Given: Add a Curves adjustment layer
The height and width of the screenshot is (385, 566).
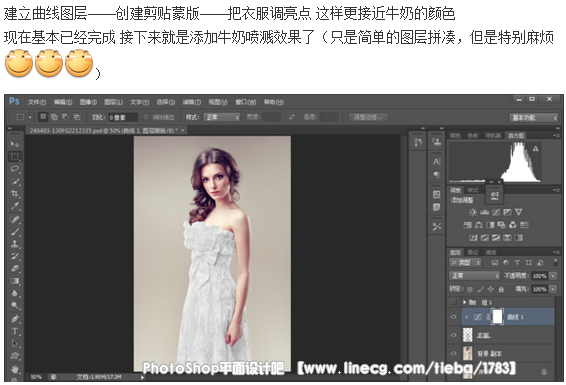Looking at the screenshot, I should coord(496,212).
